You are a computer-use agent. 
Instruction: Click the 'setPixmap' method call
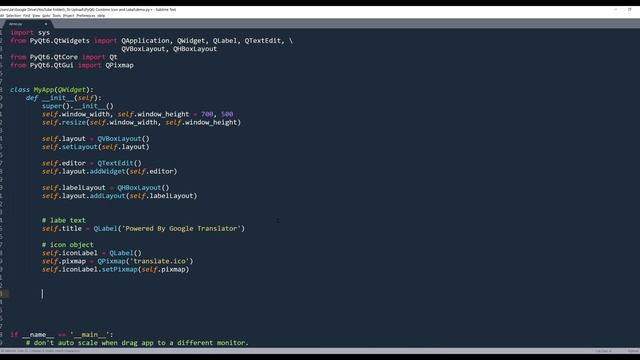click(120, 269)
